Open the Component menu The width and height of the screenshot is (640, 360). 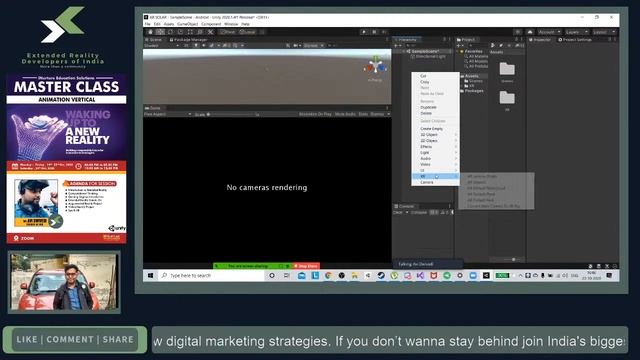coord(211,24)
